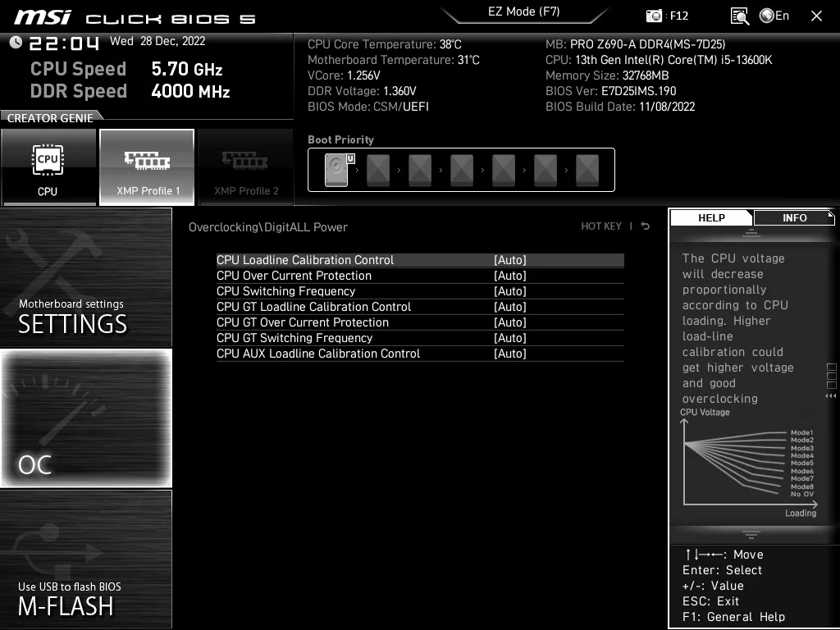840x630 pixels.
Task: Click the Overclocking\DigitALL Power breadcrumb path
Action: pyautogui.click(x=268, y=227)
